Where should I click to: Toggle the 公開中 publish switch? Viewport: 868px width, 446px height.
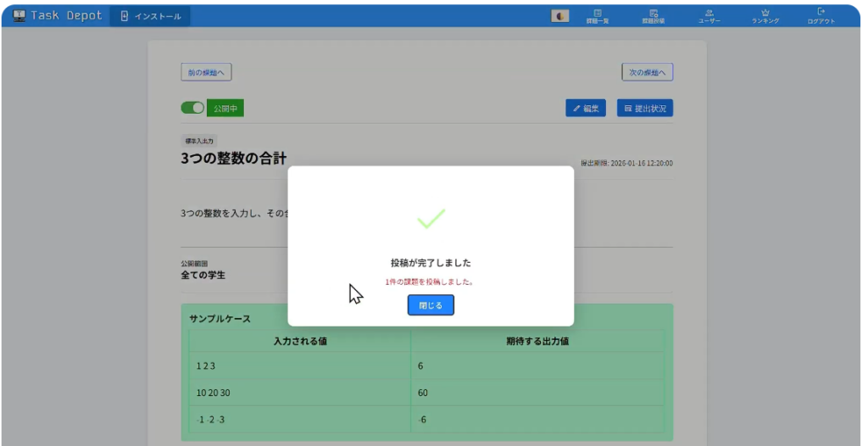(192, 109)
